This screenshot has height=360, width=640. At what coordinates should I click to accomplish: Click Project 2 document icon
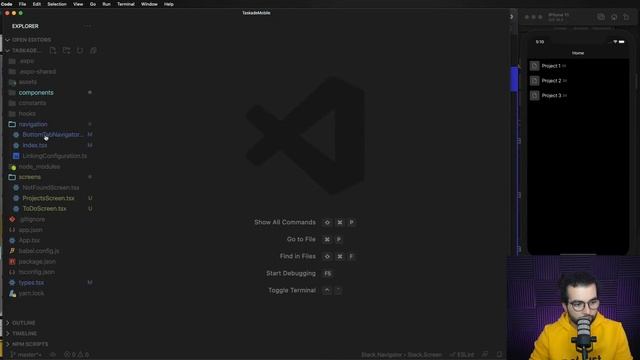click(x=534, y=80)
